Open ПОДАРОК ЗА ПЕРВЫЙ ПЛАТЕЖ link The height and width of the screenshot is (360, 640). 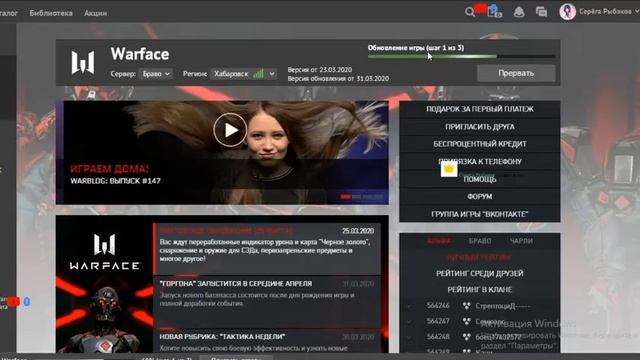(x=480, y=109)
